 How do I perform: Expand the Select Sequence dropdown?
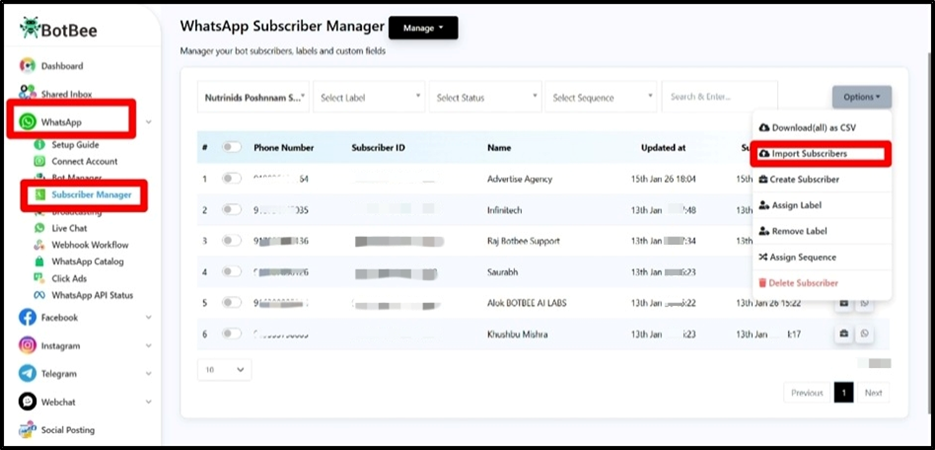point(600,98)
